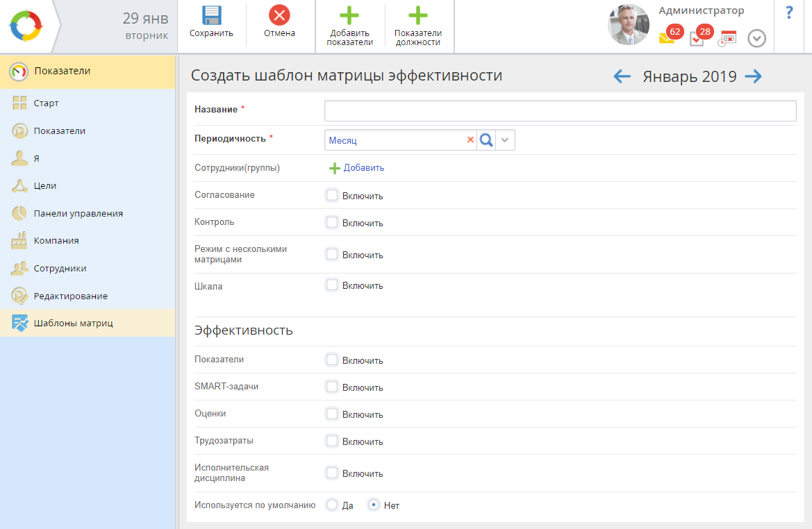Enable the Согласование checkbox
812x529 pixels.
[x=332, y=195]
